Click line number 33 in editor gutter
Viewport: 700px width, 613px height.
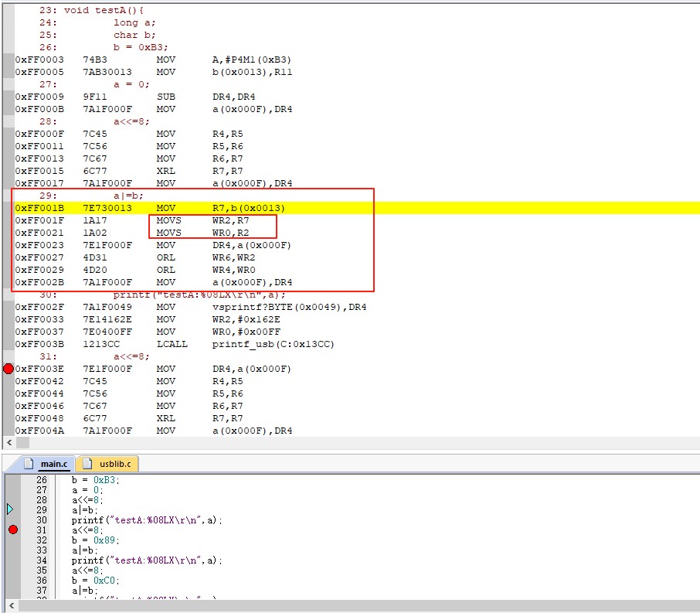(42, 550)
